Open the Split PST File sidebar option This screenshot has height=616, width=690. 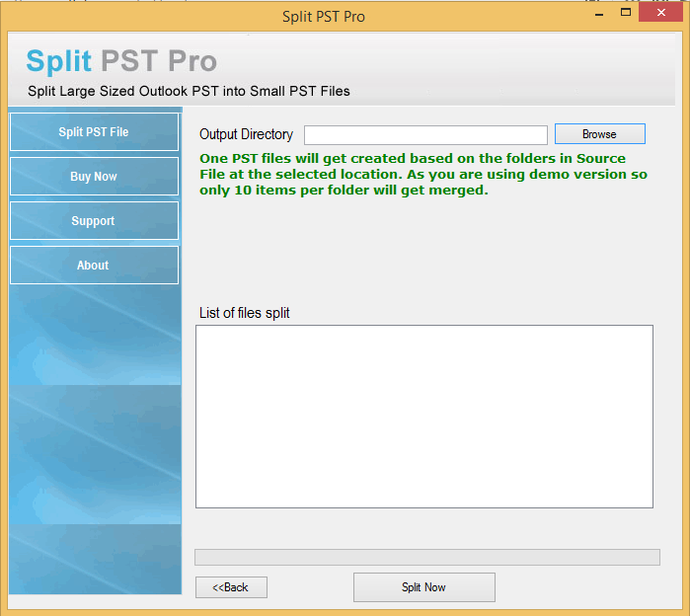(94, 132)
